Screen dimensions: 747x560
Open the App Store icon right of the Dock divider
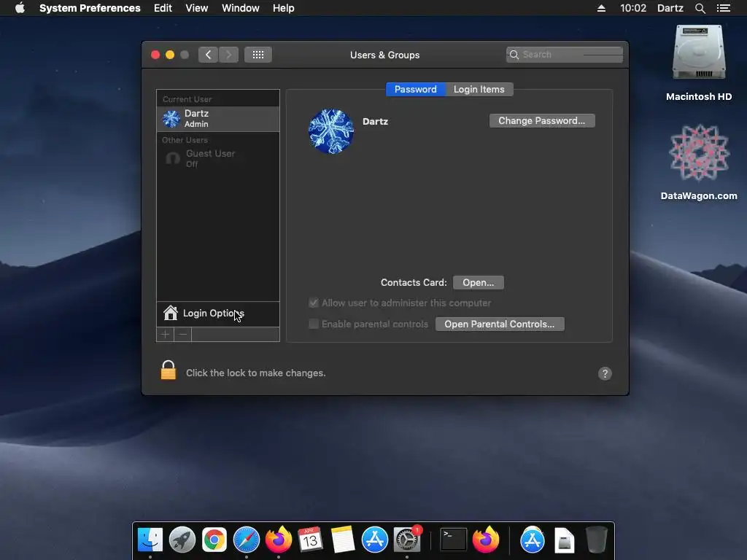point(532,540)
